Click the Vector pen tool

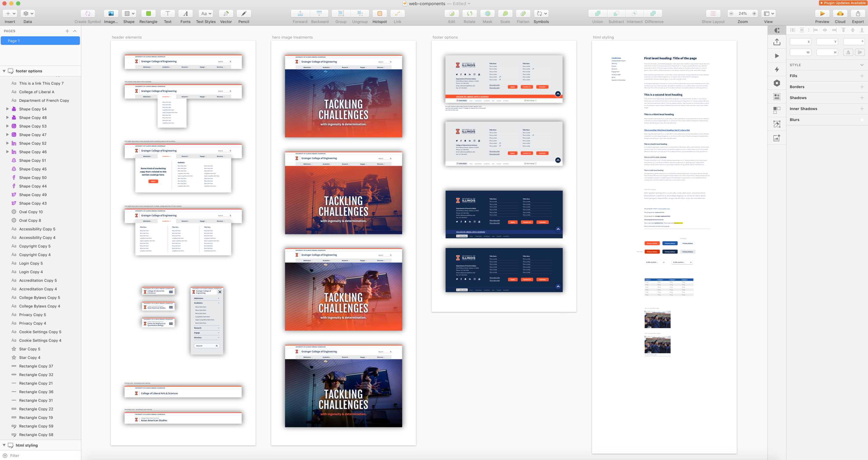click(226, 14)
